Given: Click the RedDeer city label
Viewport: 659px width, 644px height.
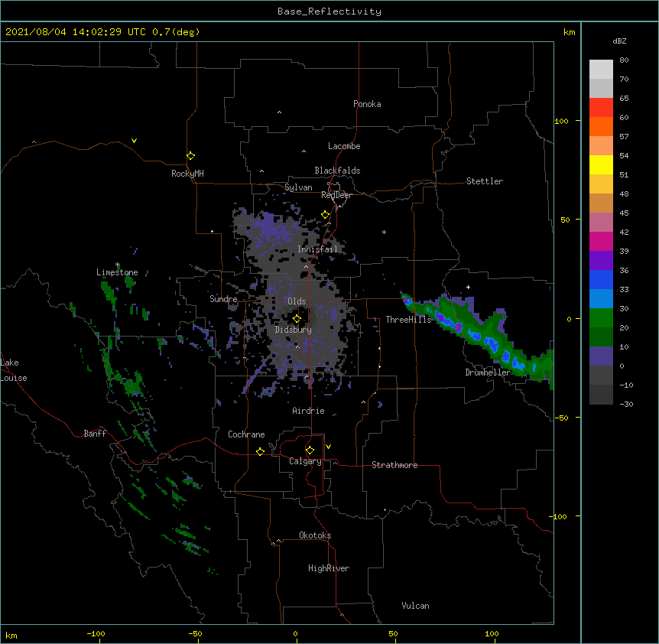Looking at the screenshot, I should coord(336,195).
